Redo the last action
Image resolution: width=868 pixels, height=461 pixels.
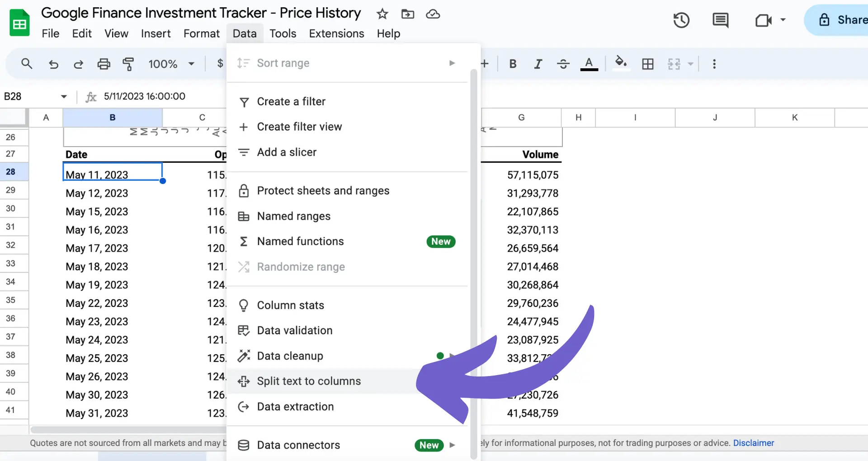pos(79,64)
